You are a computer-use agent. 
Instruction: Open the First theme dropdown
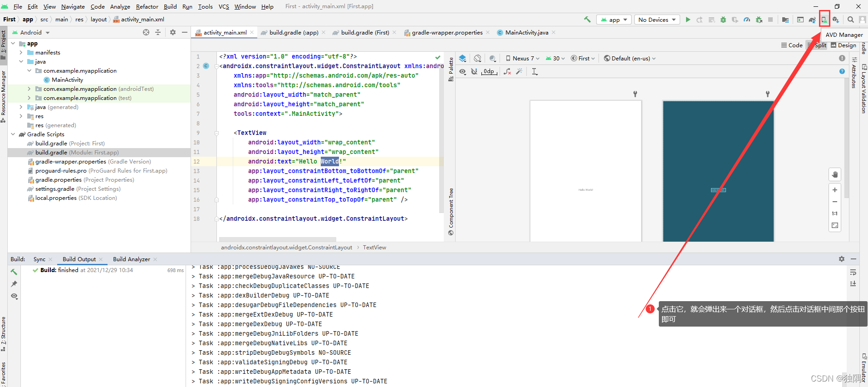[x=583, y=58]
